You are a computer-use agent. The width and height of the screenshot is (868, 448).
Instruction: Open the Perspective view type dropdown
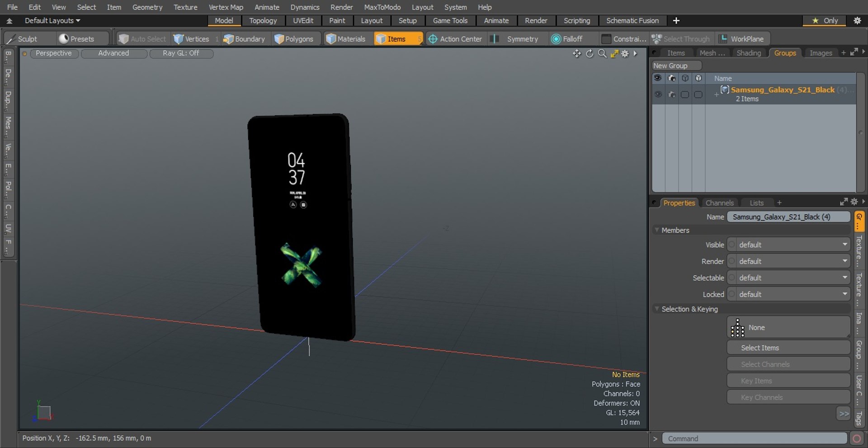tap(54, 53)
